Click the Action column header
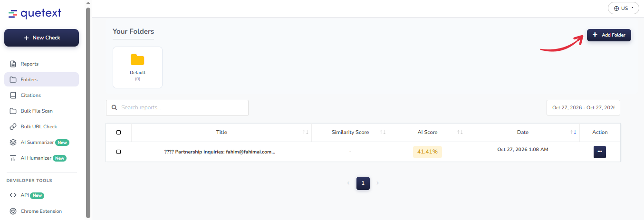This screenshot has width=644, height=220. (600, 132)
